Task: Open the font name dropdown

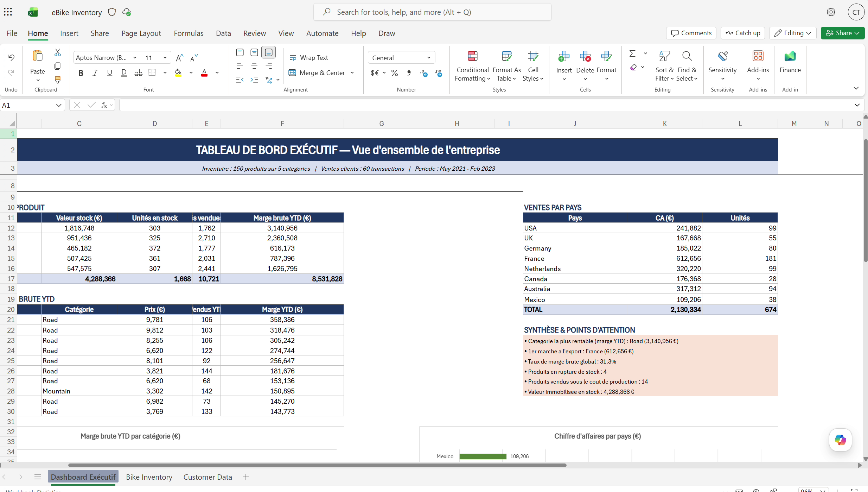Action: [135, 58]
